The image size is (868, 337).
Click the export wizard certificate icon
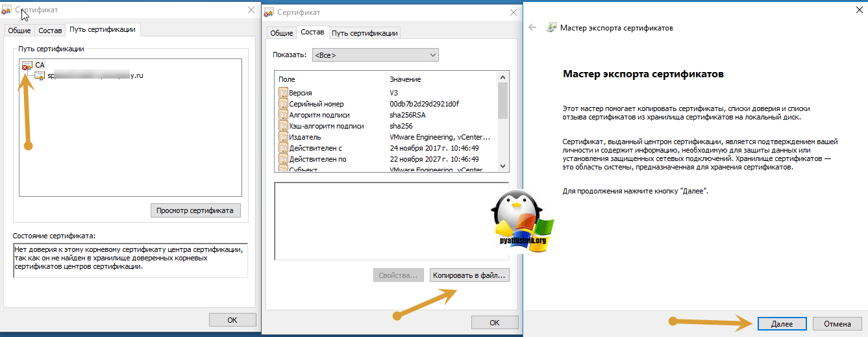(x=552, y=28)
